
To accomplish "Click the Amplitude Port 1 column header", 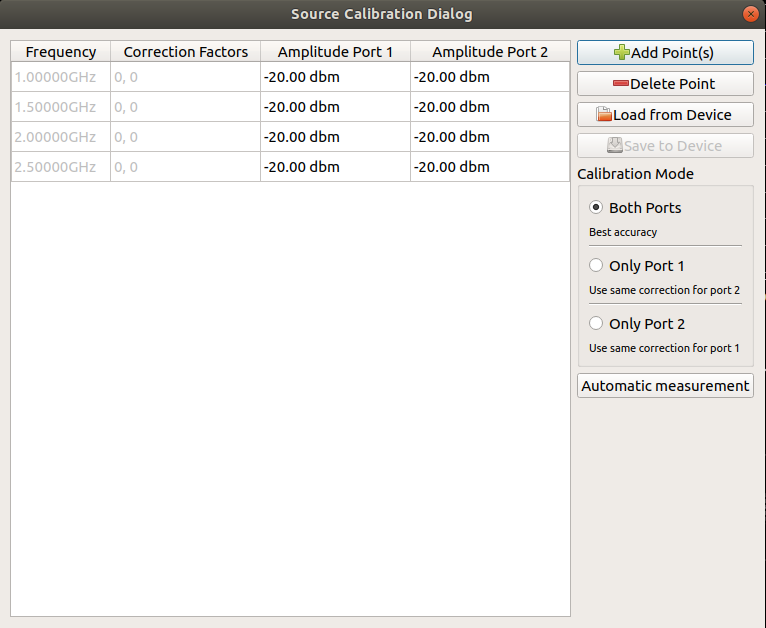I will click(335, 52).
